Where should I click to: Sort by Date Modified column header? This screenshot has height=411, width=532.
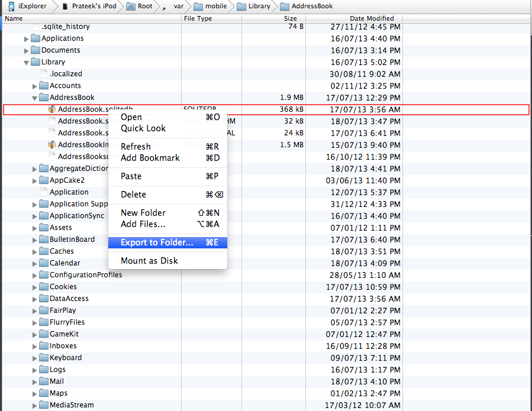click(372, 19)
